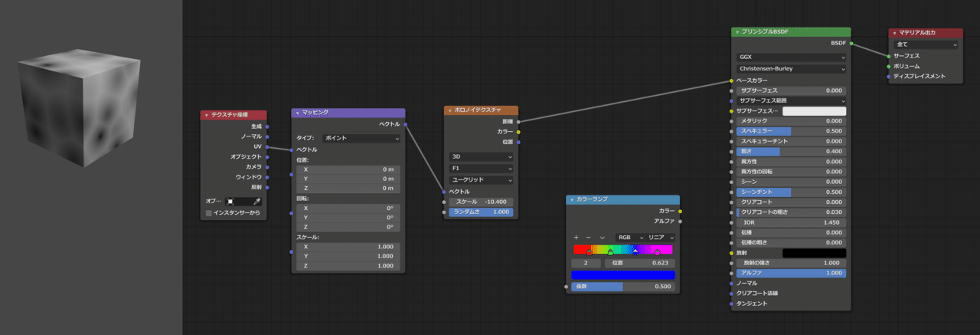
Task: Click the IOR 1.450 field
Action: [x=792, y=222]
